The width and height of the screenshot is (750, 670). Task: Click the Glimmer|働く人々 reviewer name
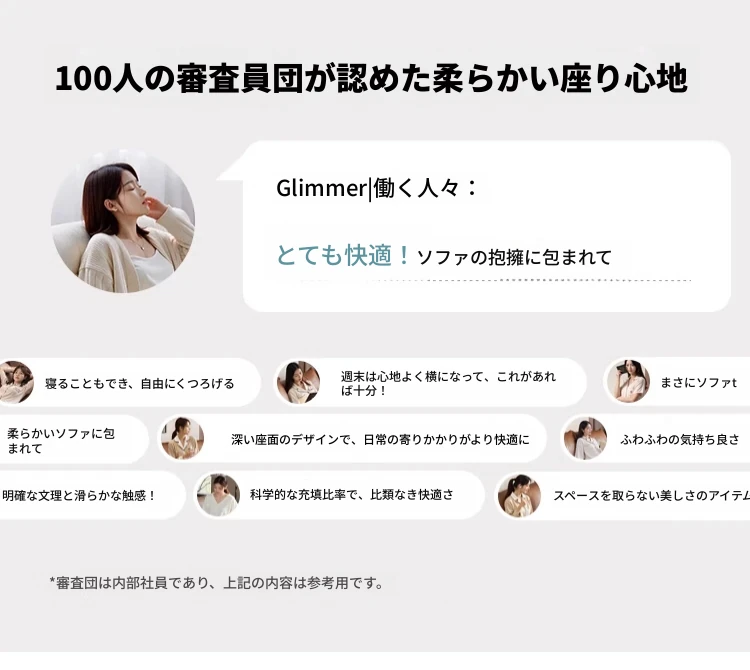[377, 187]
